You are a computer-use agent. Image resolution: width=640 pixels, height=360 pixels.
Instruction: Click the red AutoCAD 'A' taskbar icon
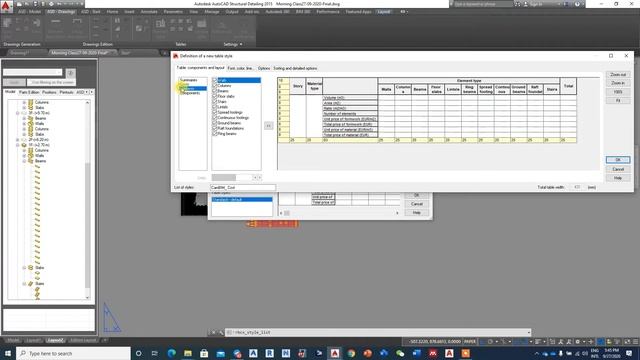449,353
